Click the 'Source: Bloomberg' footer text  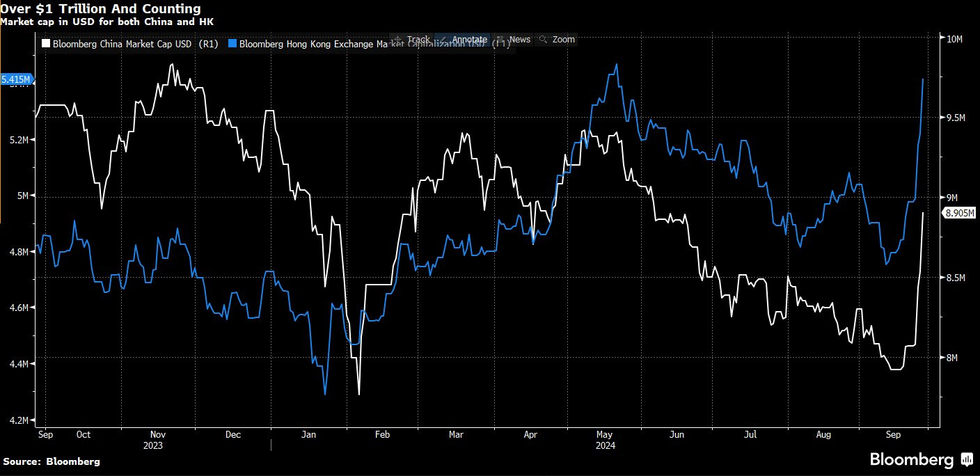click(52, 461)
